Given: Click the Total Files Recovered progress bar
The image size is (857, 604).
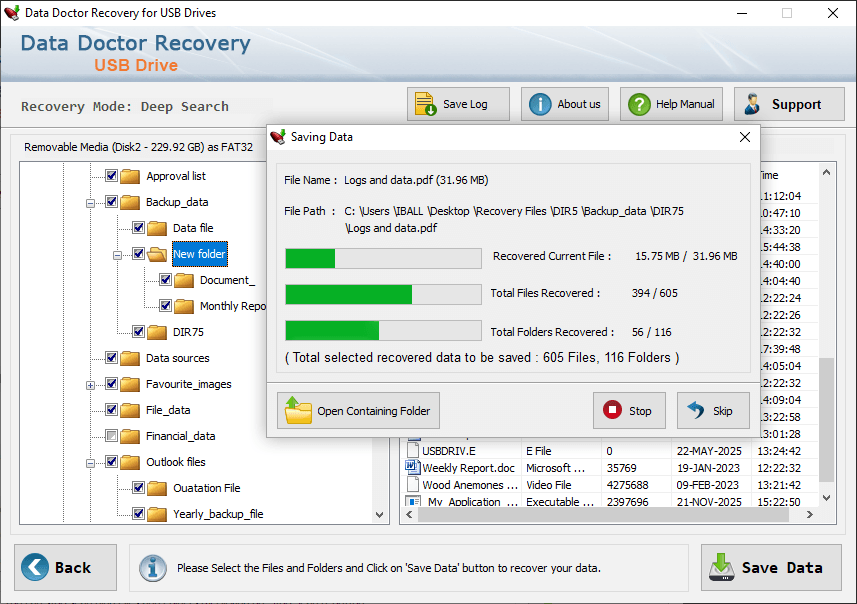Looking at the screenshot, I should click(x=383, y=294).
